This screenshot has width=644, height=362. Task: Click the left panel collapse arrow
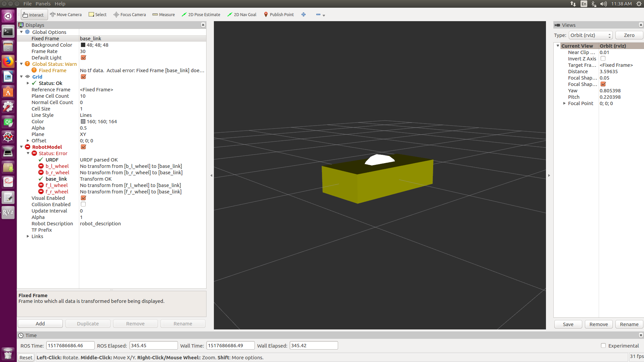tap(211, 175)
